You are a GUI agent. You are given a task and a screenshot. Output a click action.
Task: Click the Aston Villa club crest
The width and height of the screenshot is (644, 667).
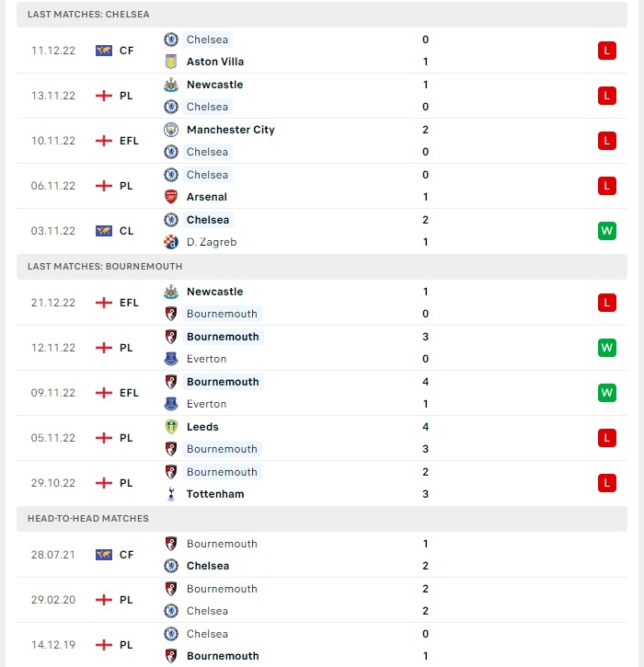pos(171,62)
